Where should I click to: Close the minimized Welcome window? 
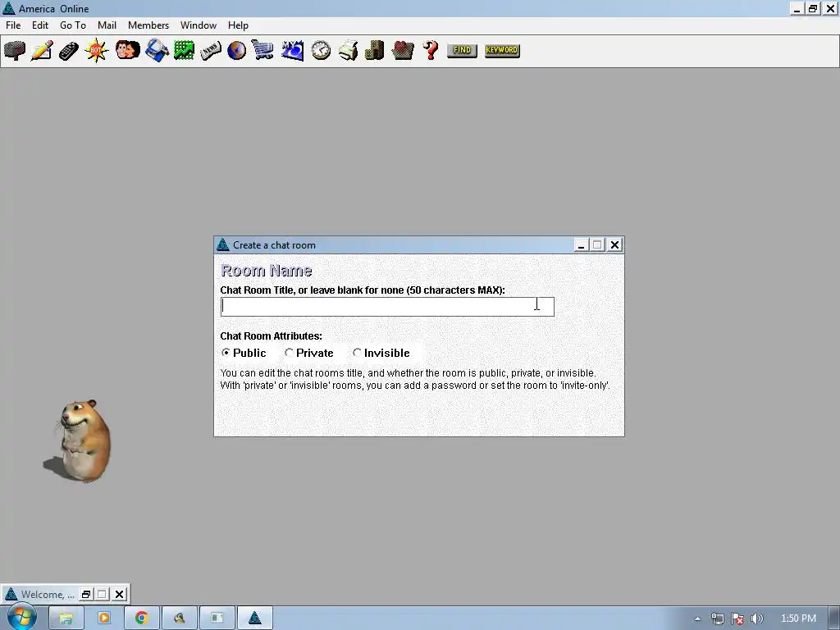pyautogui.click(x=120, y=594)
